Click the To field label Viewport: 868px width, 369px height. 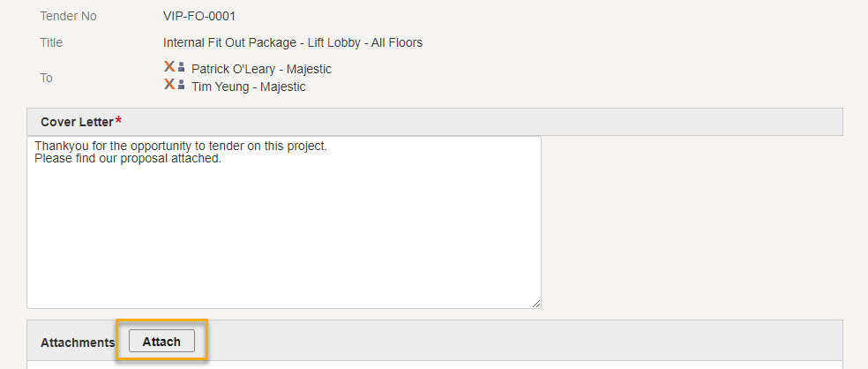pyautogui.click(x=46, y=78)
